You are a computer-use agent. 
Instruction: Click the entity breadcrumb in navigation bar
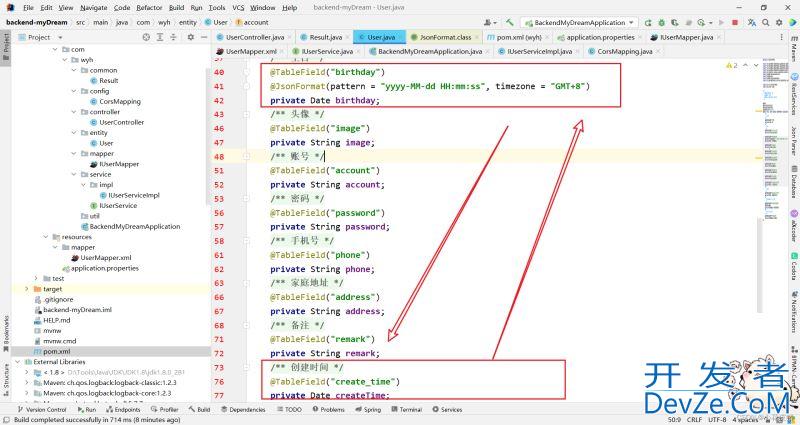point(187,22)
